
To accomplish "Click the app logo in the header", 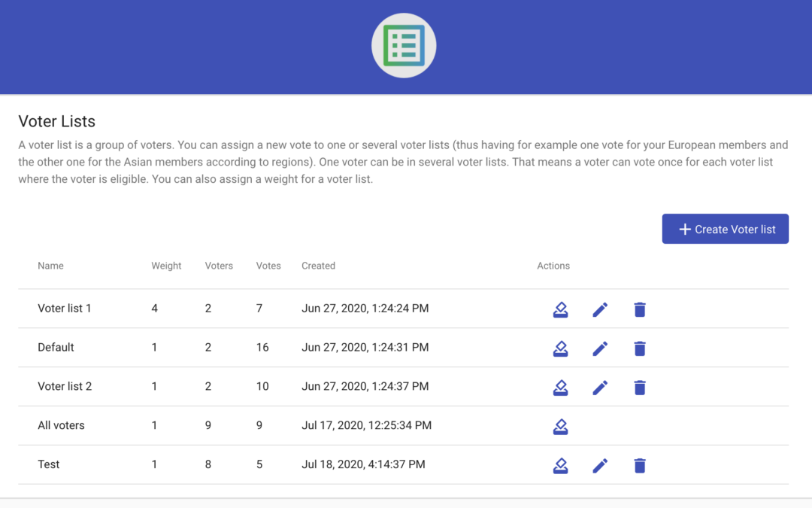I will (404, 46).
